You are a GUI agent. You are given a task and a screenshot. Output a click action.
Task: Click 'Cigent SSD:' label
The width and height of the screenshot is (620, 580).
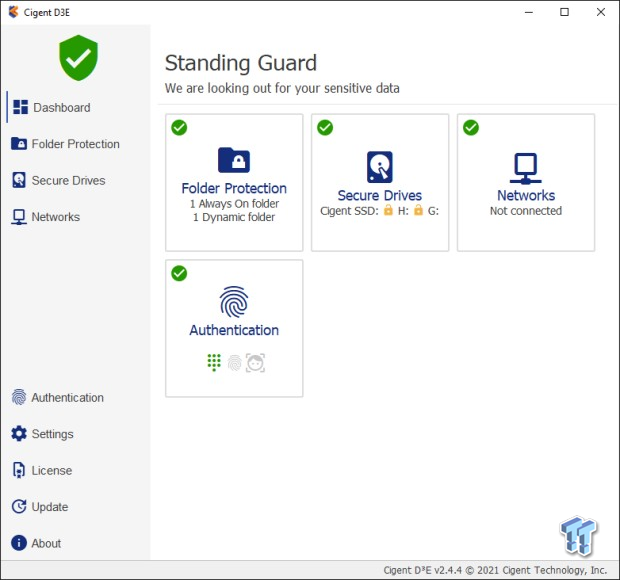(x=350, y=211)
